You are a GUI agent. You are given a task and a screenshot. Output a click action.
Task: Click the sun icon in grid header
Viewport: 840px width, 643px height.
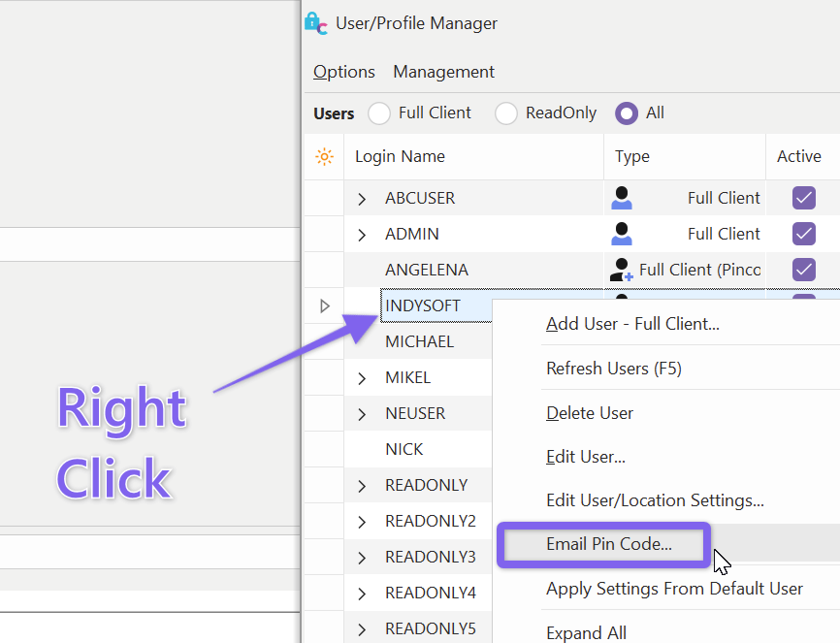(324, 156)
